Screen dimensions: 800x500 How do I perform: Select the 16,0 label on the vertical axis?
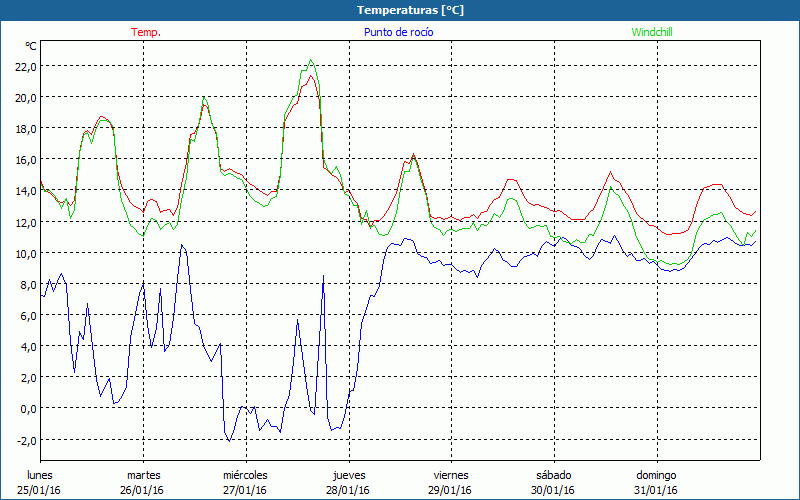click(24, 159)
